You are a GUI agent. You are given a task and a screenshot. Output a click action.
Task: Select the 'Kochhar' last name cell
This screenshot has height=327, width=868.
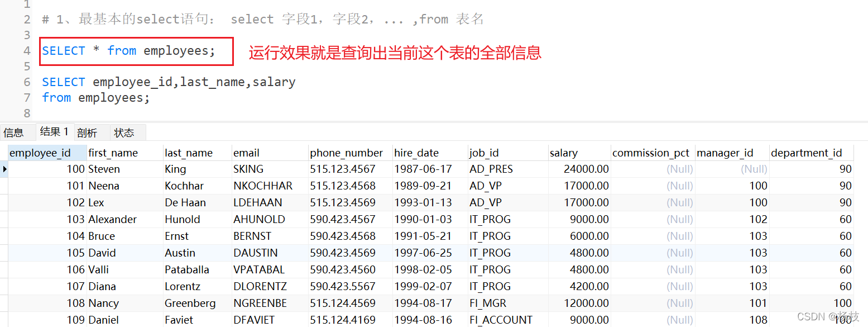coord(198,186)
